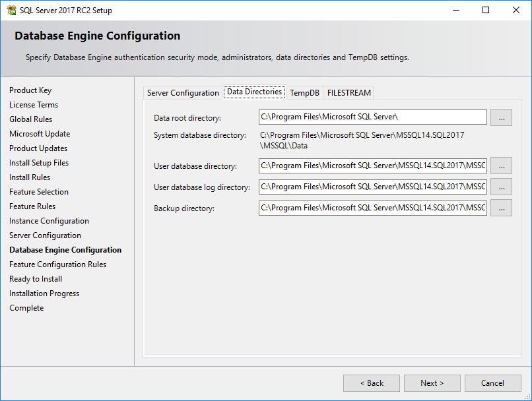532x401 pixels.
Task: Click the Backup directory text field
Action: click(x=372, y=208)
